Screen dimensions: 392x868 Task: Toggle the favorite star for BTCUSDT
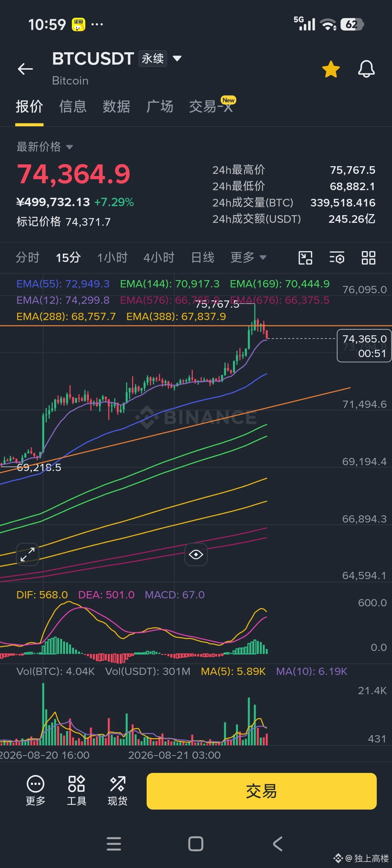pyautogui.click(x=331, y=69)
